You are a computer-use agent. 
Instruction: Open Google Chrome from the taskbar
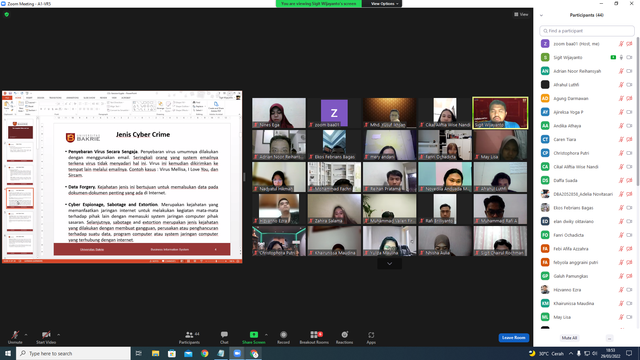click(x=204, y=353)
